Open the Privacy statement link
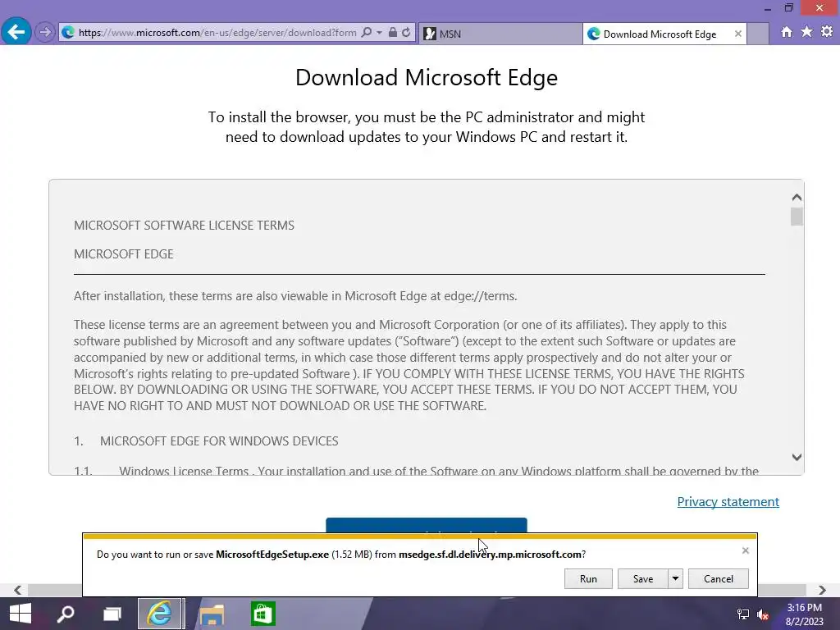Screen dimensions: 840x630 click(728, 501)
